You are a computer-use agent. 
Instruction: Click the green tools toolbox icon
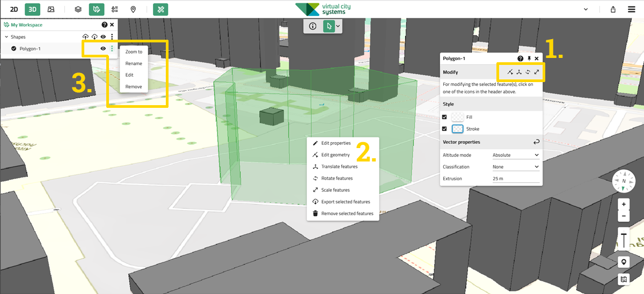(x=160, y=9)
